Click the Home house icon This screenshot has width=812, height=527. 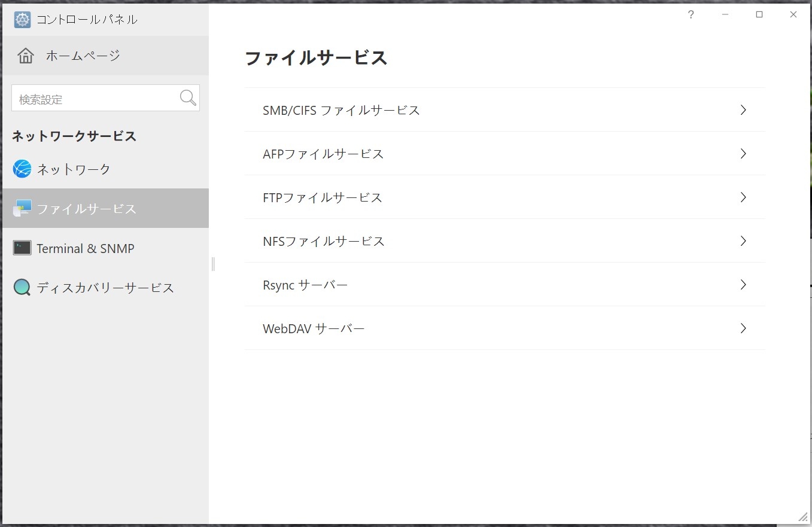(x=26, y=56)
